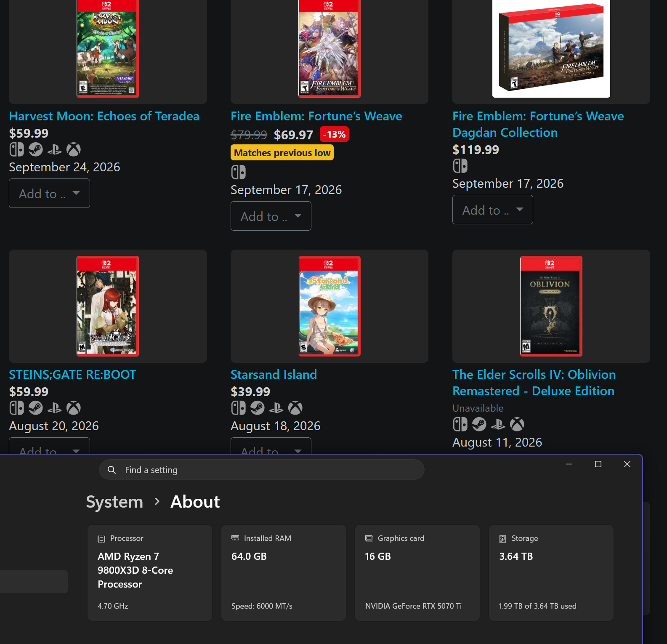Click PlayStation icon under STEINS;GATE RE:BOOT

55,408
